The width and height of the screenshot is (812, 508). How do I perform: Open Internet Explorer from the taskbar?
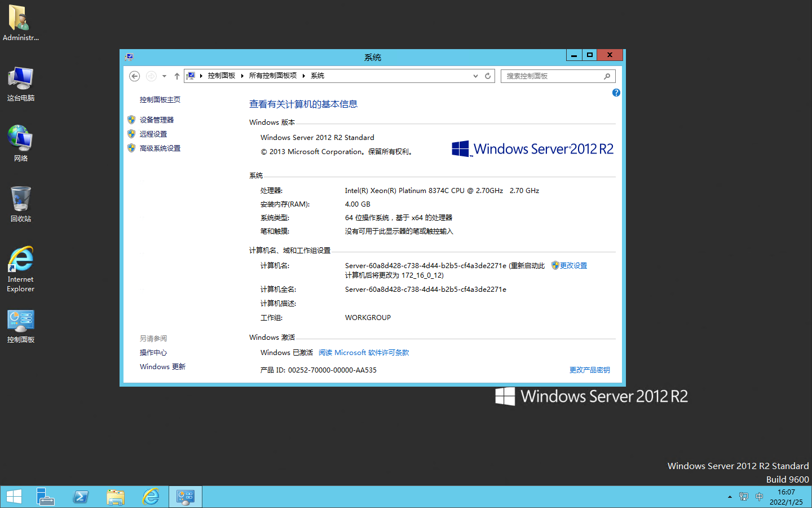pyautogui.click(x=151, y=497)
